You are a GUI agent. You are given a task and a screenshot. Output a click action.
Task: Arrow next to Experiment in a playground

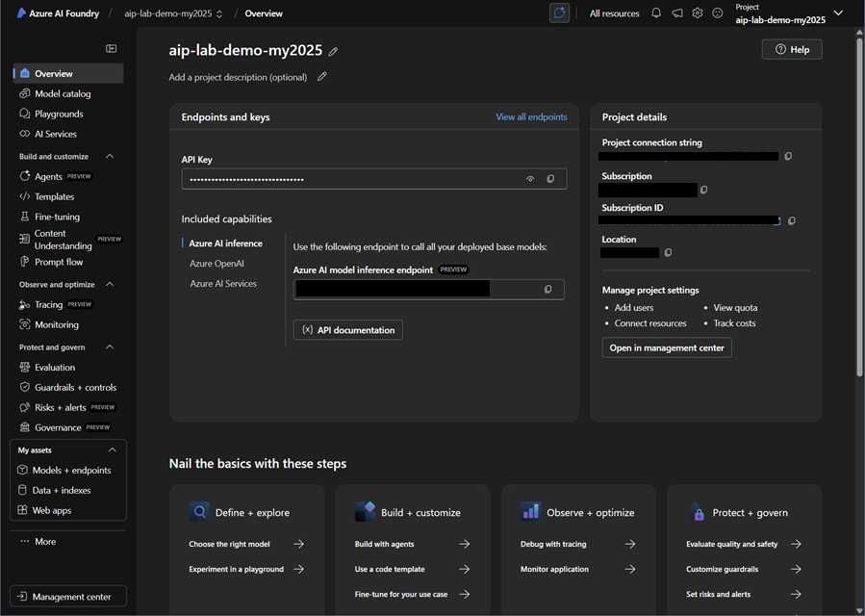point(298,569)
